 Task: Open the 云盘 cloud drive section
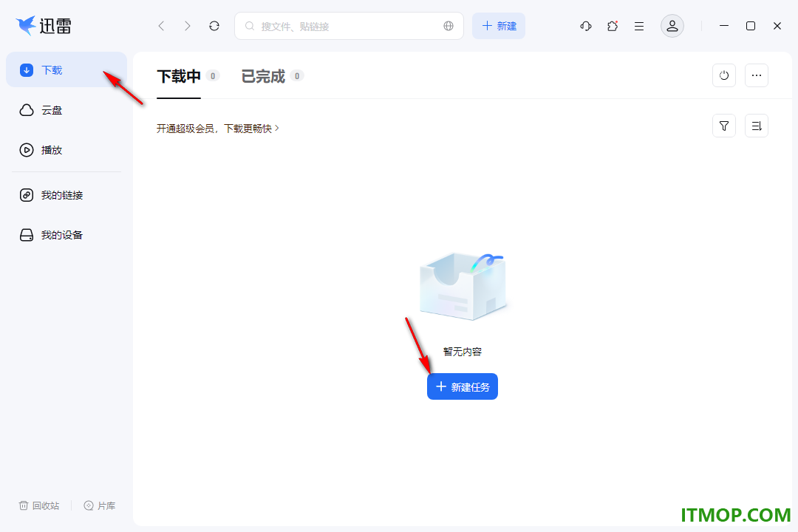tap(66, 110)
